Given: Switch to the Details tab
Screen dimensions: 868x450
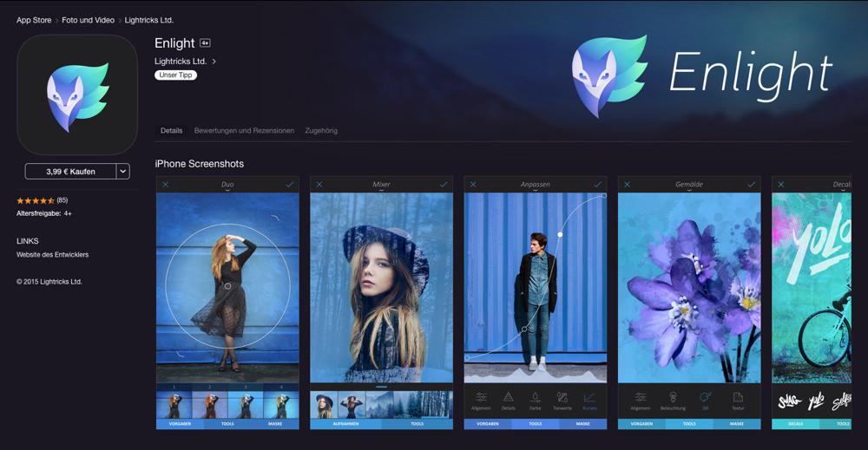Looking at the screenshot, I should [x=172, y=130].
